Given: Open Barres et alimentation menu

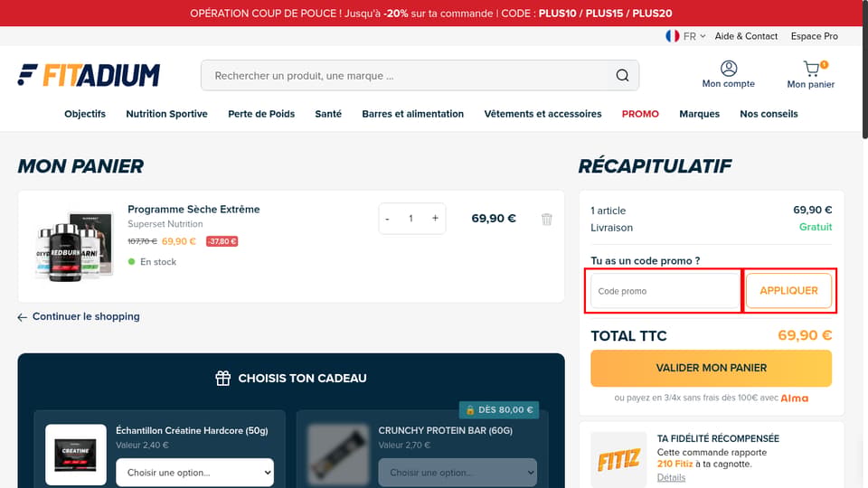Looking at the screenshot, I should (413, 114).
